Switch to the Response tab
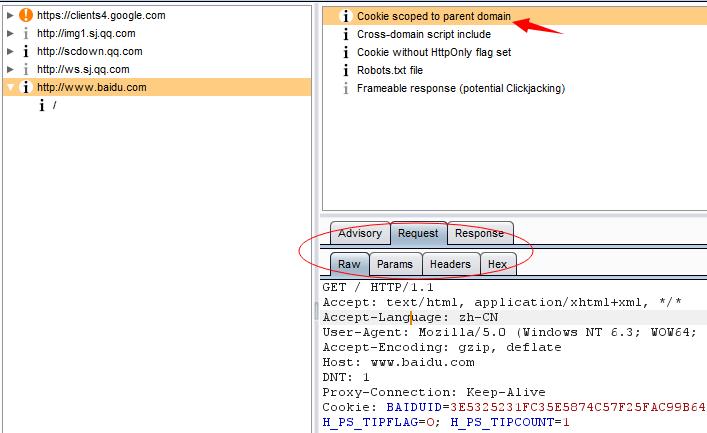 (x=479, y=233)
